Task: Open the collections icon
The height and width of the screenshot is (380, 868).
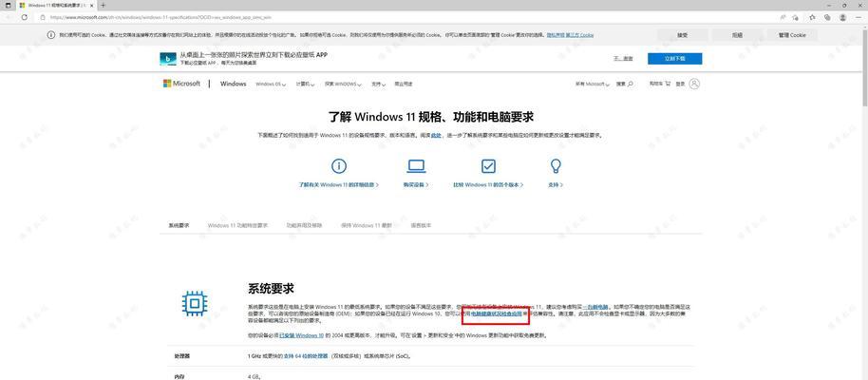Action: [827, 17]
